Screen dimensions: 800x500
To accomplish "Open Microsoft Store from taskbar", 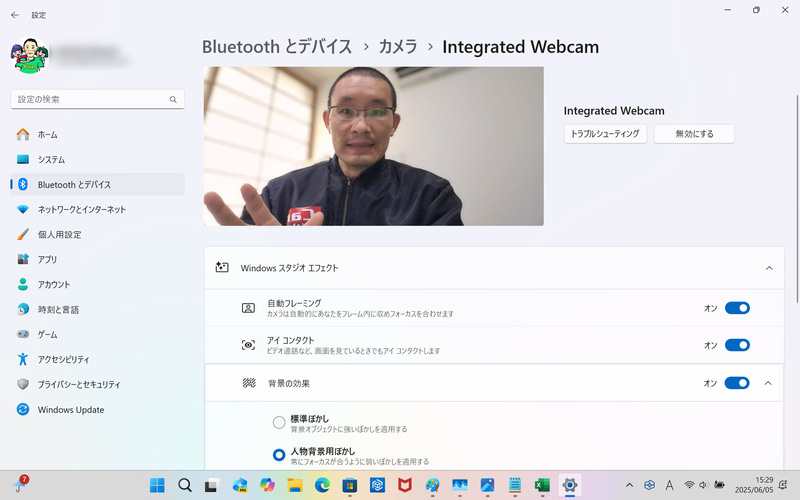I will click(349, 485).
